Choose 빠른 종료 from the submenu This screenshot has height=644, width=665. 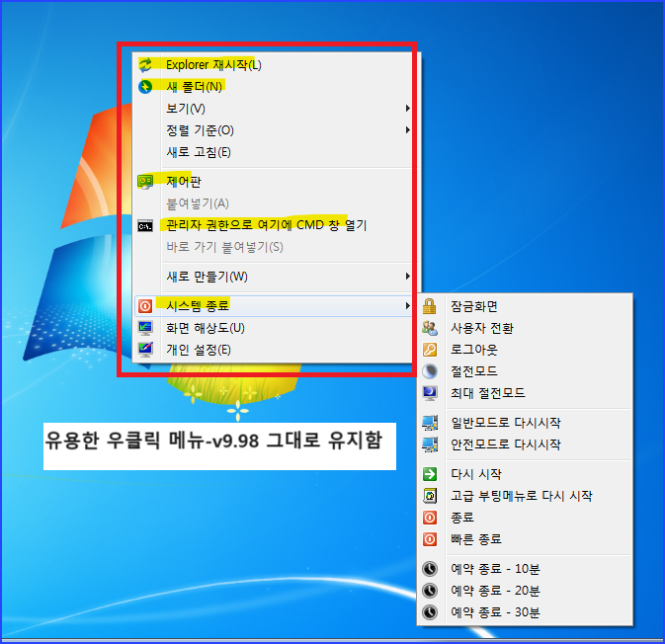pos(525,539)
